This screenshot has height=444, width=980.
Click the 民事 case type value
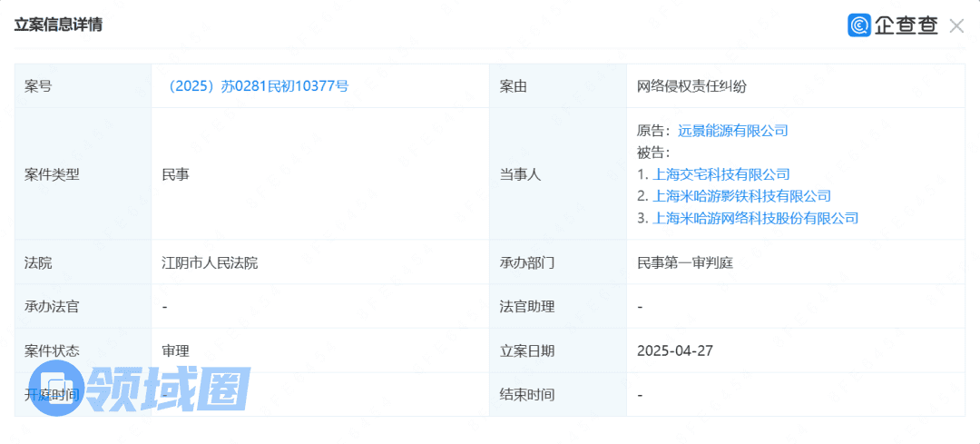point(175,174)
